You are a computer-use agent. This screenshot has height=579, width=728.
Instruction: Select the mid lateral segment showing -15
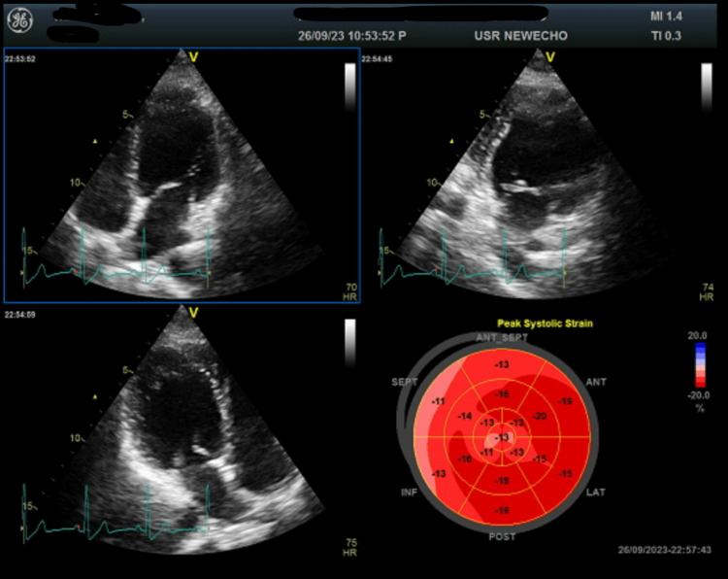coord(540,460)
